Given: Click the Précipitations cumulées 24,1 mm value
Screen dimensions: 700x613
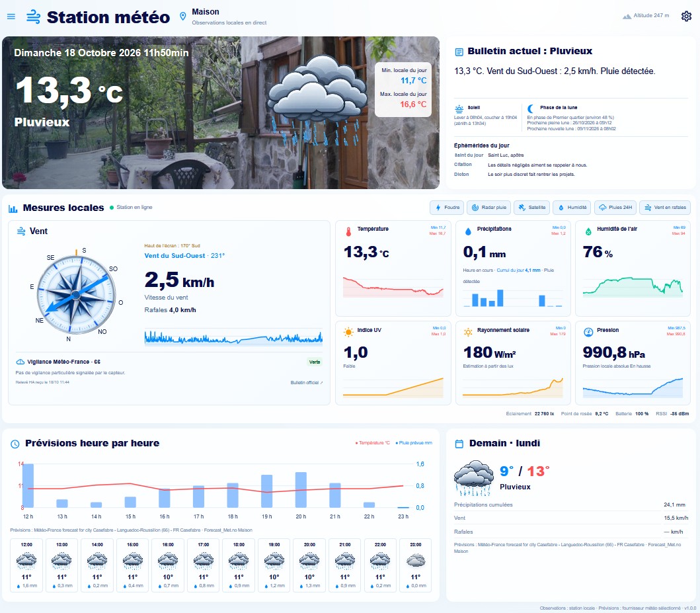Looking at the screenshot, I should click(674, 505).
